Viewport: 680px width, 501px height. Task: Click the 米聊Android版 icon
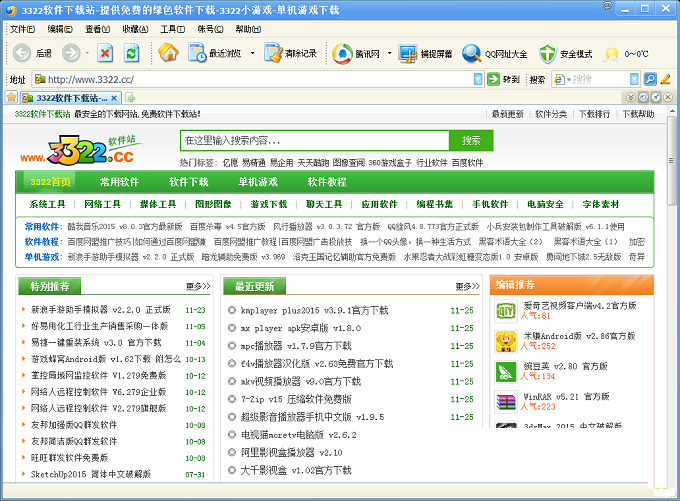506,341
